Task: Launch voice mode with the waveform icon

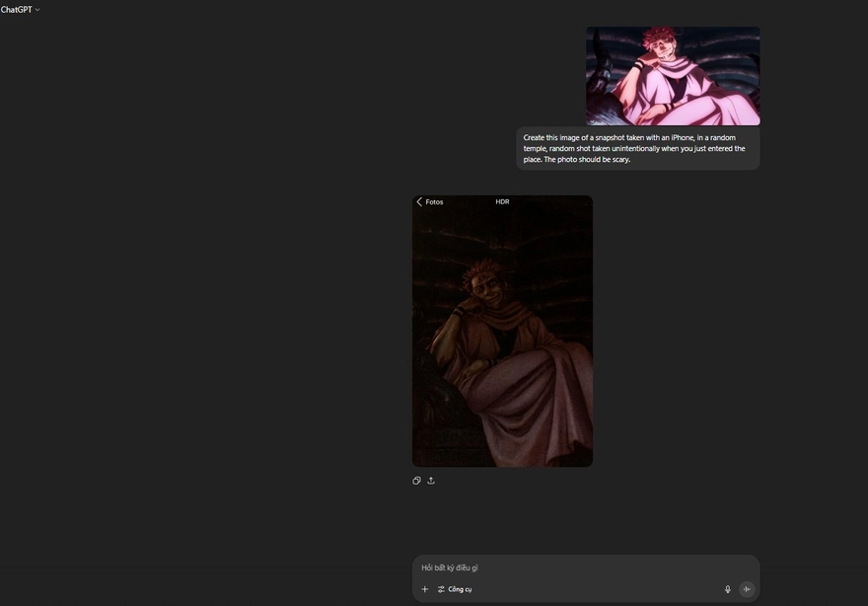Action: 747,589
